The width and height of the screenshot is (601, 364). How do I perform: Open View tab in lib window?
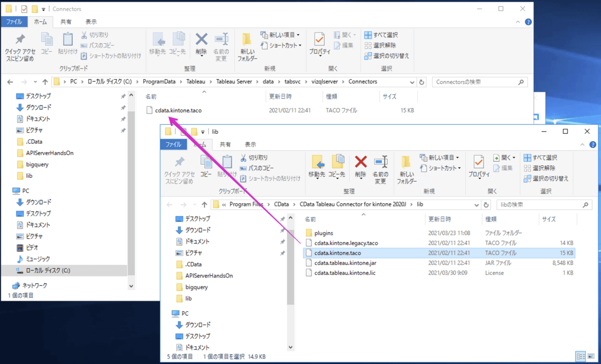coord(250,144)
